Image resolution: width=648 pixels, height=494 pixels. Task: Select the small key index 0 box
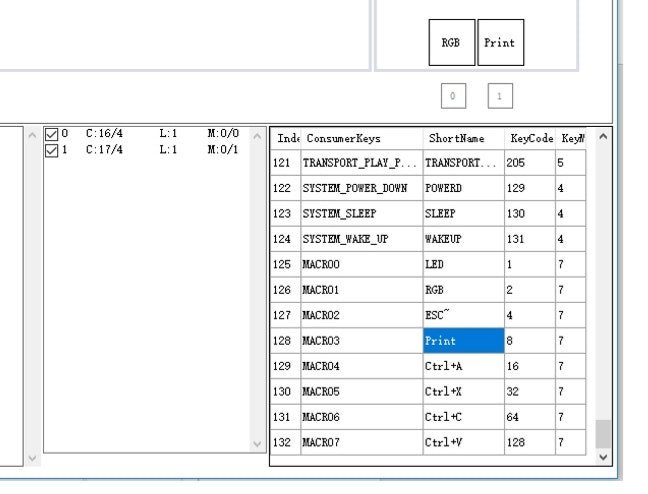click(454, 97)
